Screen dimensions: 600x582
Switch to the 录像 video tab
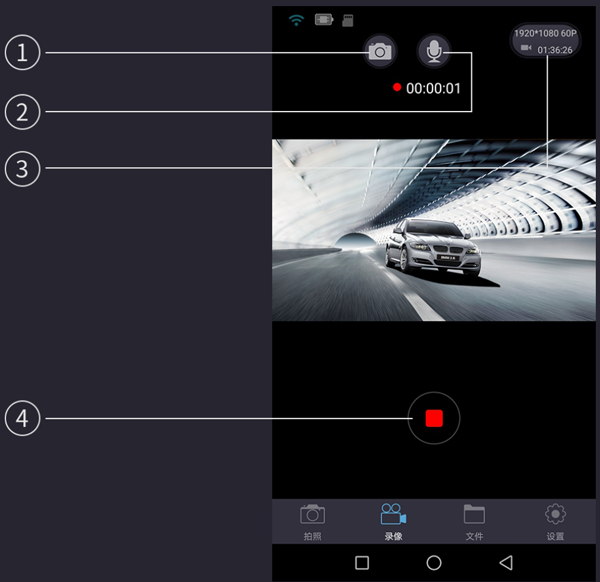coord(393,522)
